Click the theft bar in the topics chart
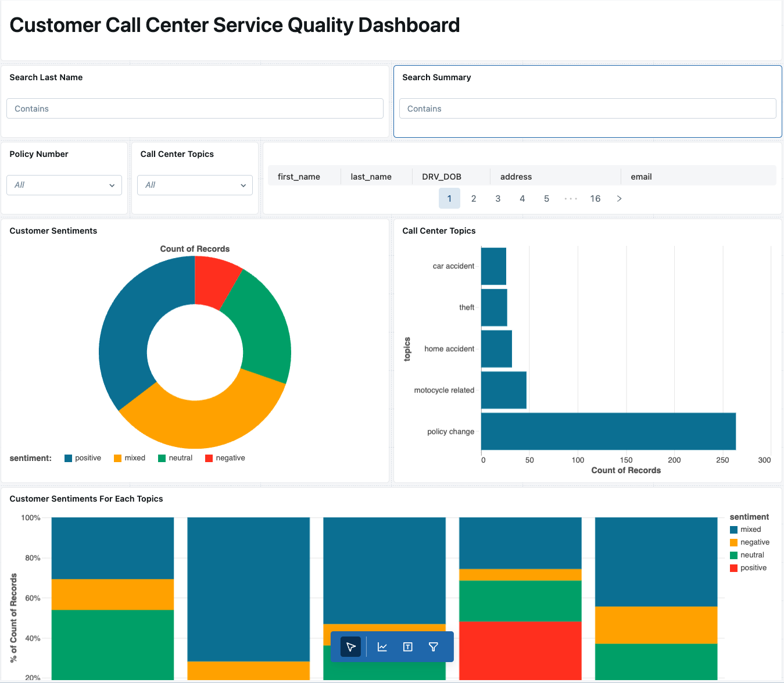 click(x=494, y=307)
